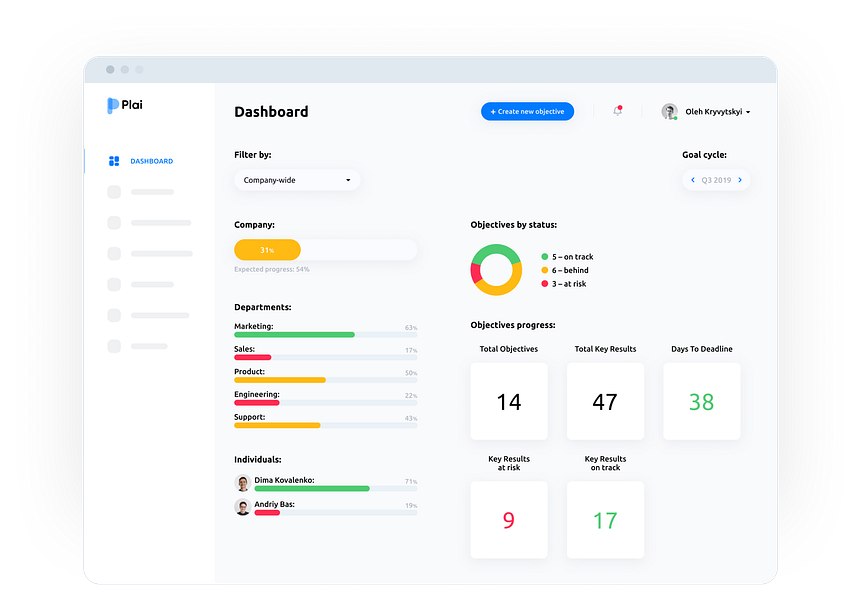Click the Plai logo icon
This screenshot has width=861, height=600.
(113, 105)
